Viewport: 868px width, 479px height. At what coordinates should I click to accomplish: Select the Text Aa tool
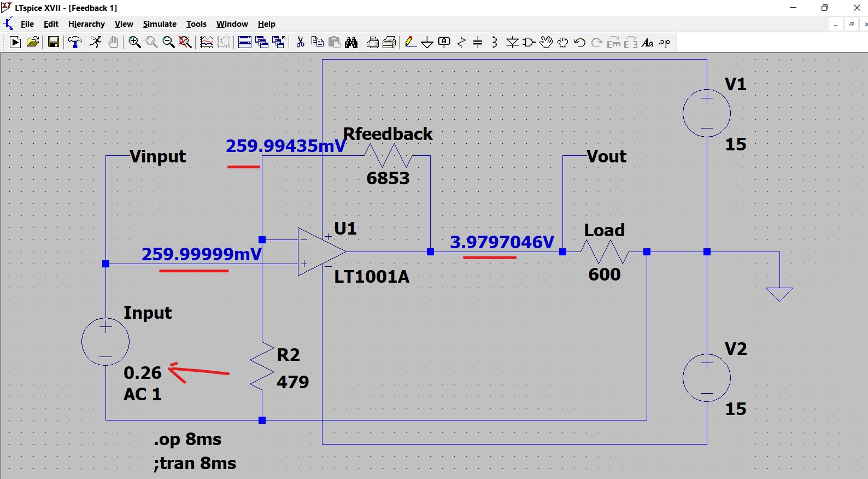click(x=648, y=43)
